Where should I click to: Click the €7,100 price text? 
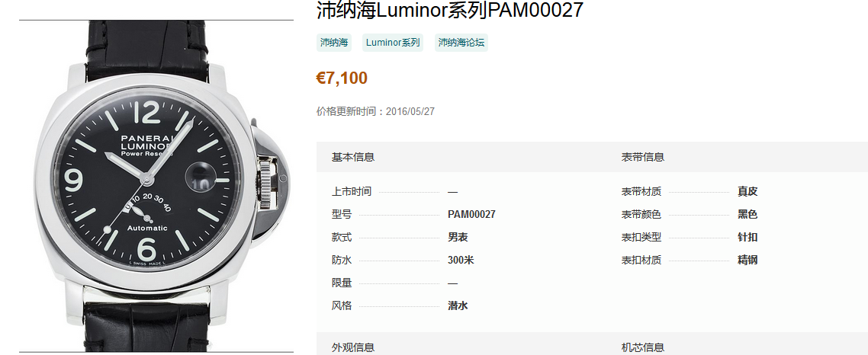(x=342, y=78)
